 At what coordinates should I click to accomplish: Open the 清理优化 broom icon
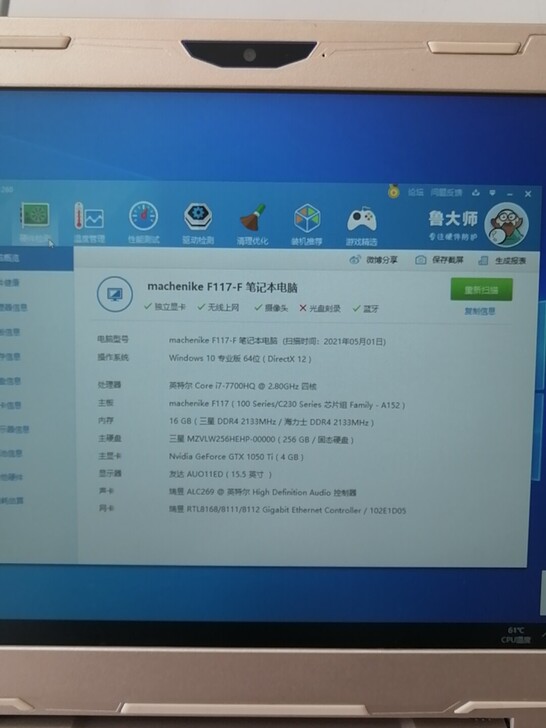click(x=253, y=217)
